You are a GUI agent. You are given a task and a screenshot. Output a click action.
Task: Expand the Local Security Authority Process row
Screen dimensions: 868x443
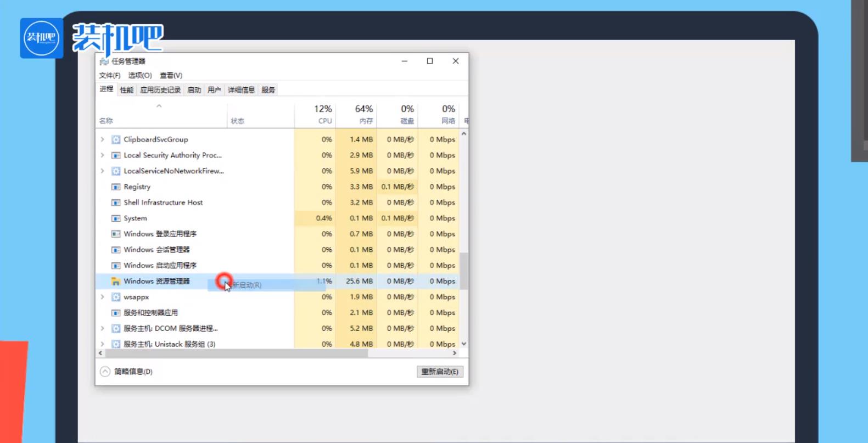pyautogui.click(x=102, y=155)
